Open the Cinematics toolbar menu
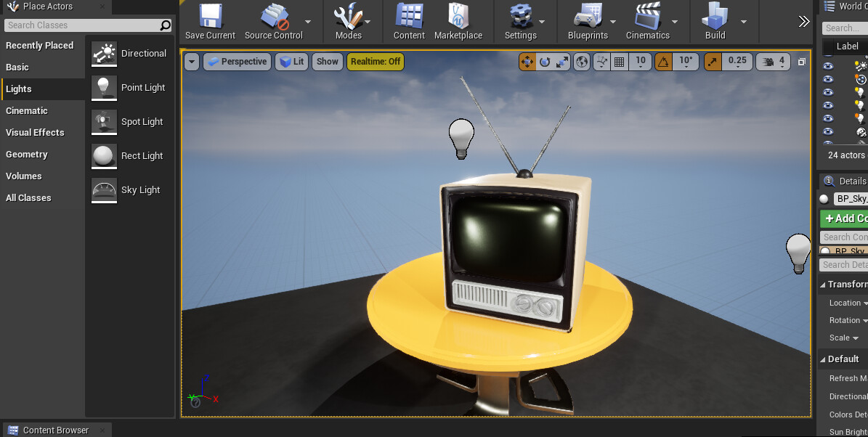This screenshot has width=868, height=437. 649,22
